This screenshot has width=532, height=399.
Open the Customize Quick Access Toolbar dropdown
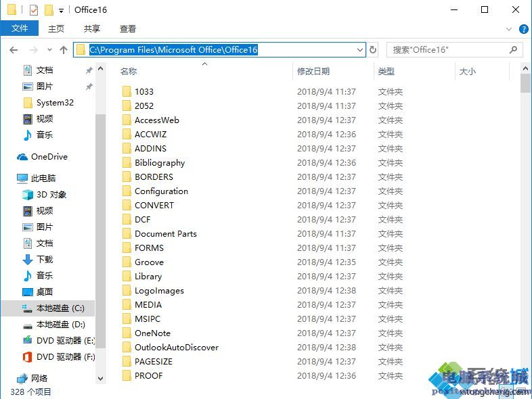click(x=61, y=11)
